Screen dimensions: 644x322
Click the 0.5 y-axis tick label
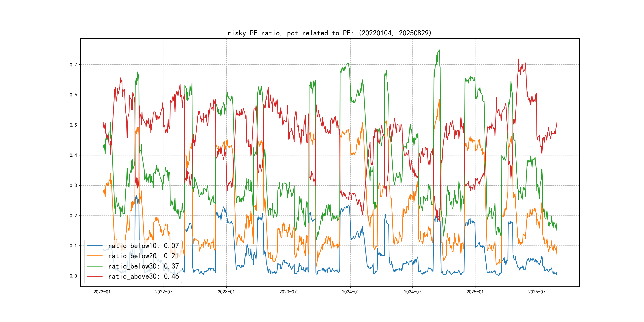point(73,125)
